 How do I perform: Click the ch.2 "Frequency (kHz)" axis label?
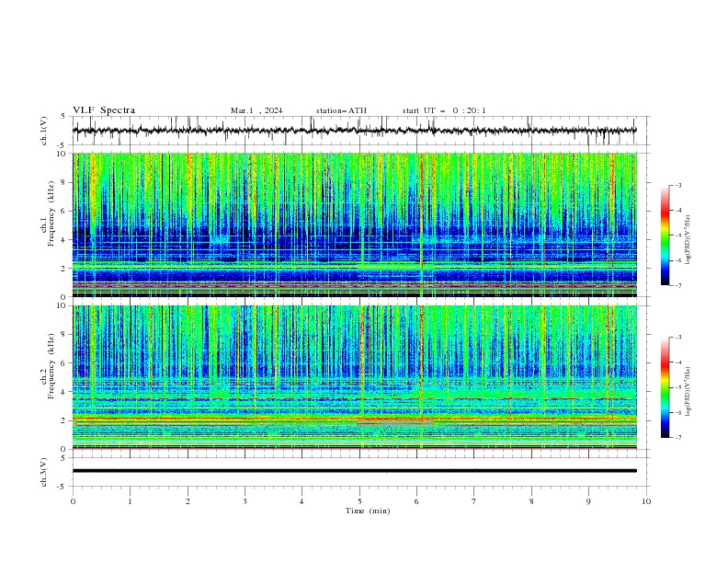click(51, 366)
